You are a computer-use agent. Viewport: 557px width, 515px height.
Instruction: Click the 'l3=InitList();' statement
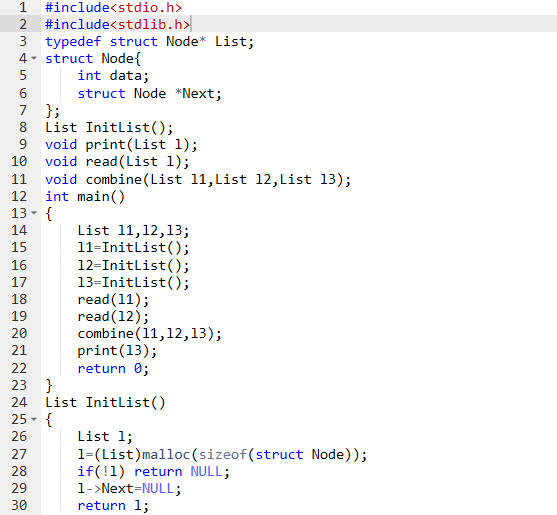tap(134, 282)
